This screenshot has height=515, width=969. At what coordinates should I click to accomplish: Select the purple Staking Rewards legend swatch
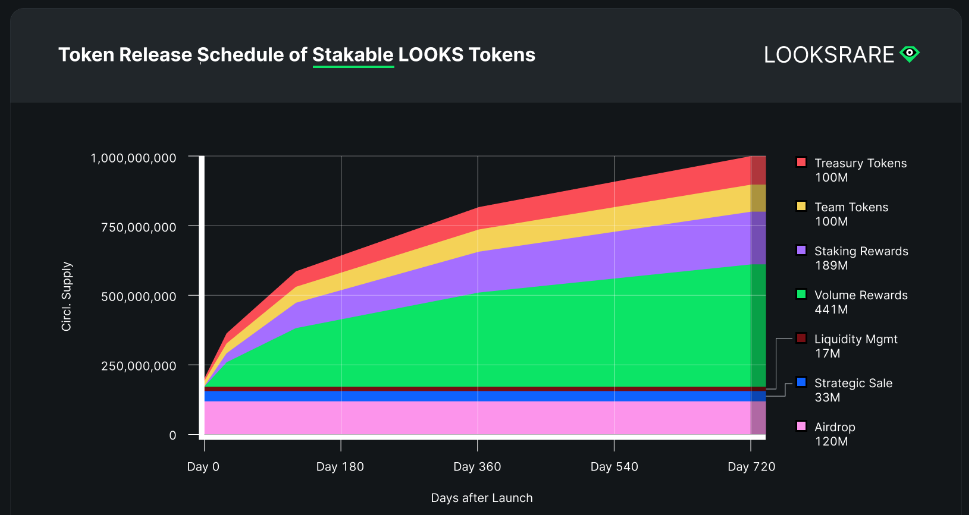pos(801,250)
